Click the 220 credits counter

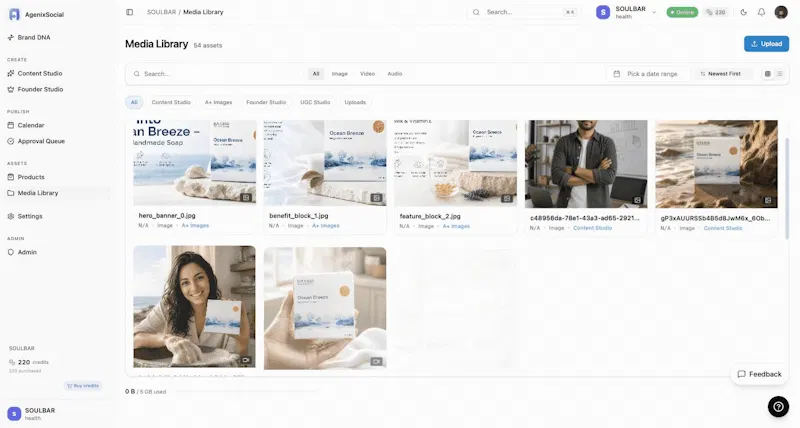tap(716, 12)
